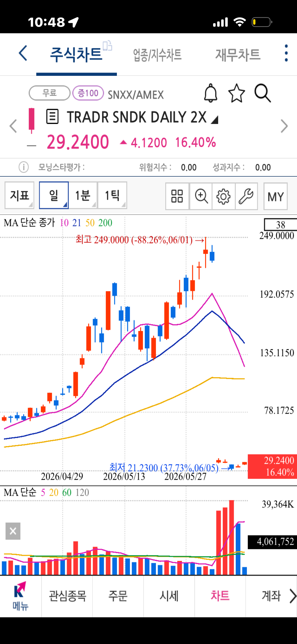Tap the MY chart button
Viewport: 297px width, 644px height.
pos(275,196)
